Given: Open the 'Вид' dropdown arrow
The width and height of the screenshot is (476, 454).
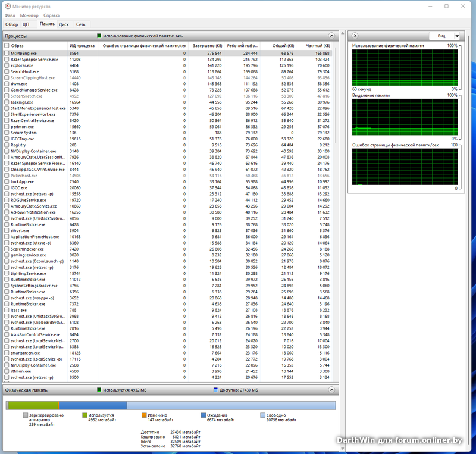Looking at the screenshot, I should tap(456, 36).
